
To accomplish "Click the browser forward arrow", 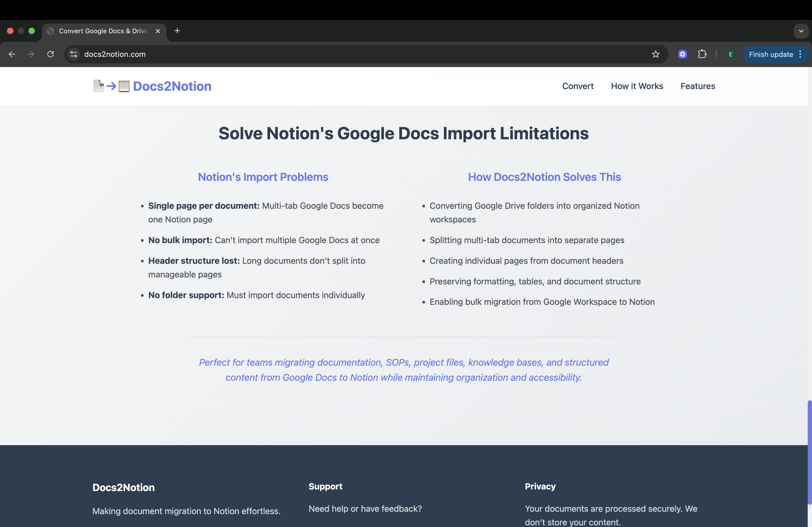I will point(31,54).
